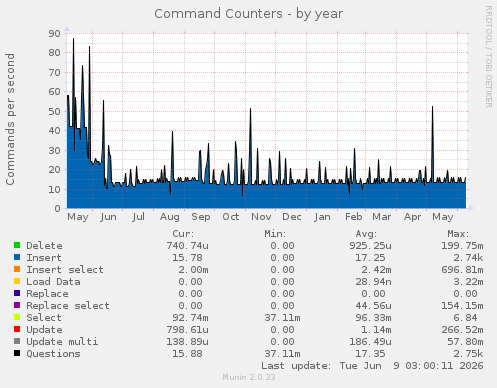Click the 'Commands per second' axis label
This screenshot has height=388, width=497.
(10, 119)
